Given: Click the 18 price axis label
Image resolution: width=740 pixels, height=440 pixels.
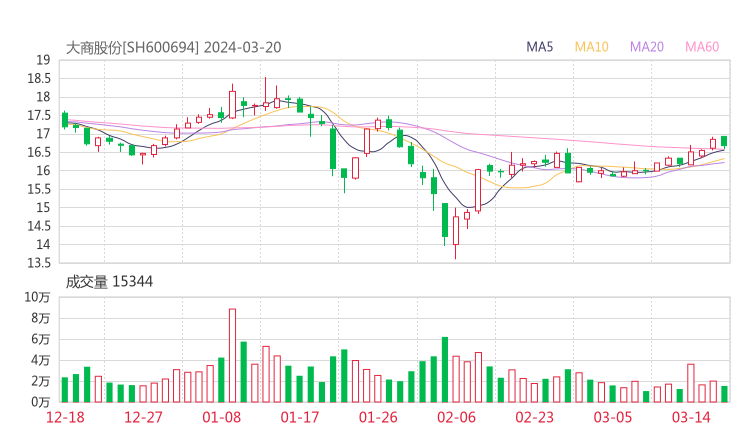Looking at the screenshot, I should 43,97.
